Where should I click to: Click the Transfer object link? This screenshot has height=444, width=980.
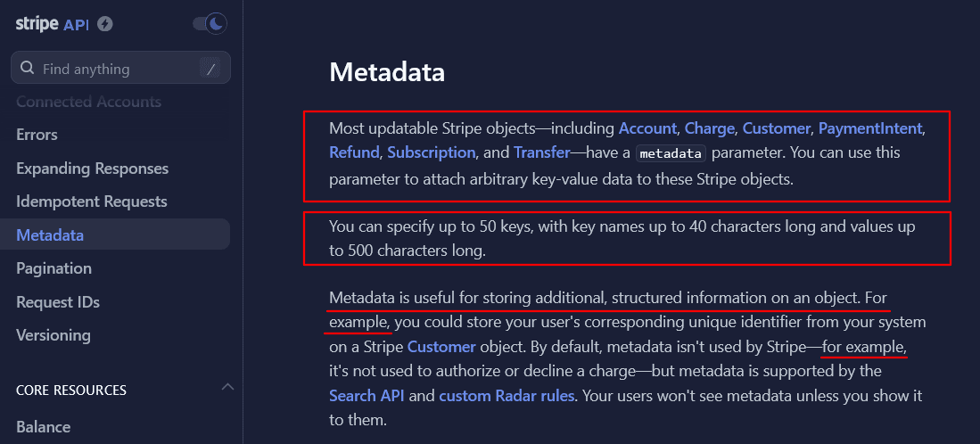tap(541, 152)
